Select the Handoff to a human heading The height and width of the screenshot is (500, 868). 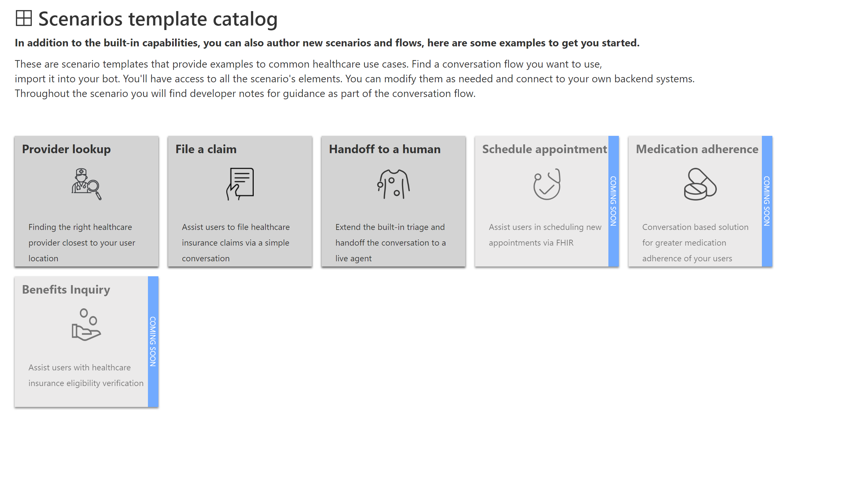coord(385,149)
